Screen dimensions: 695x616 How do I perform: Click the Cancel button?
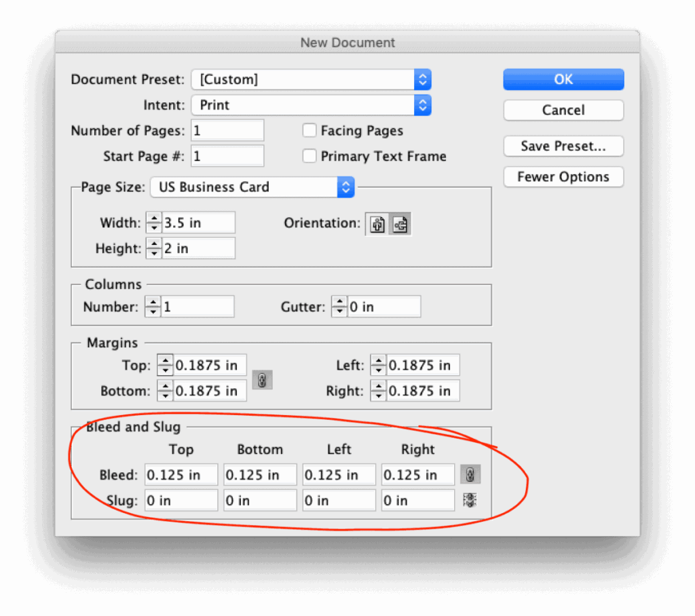(563, 110)
